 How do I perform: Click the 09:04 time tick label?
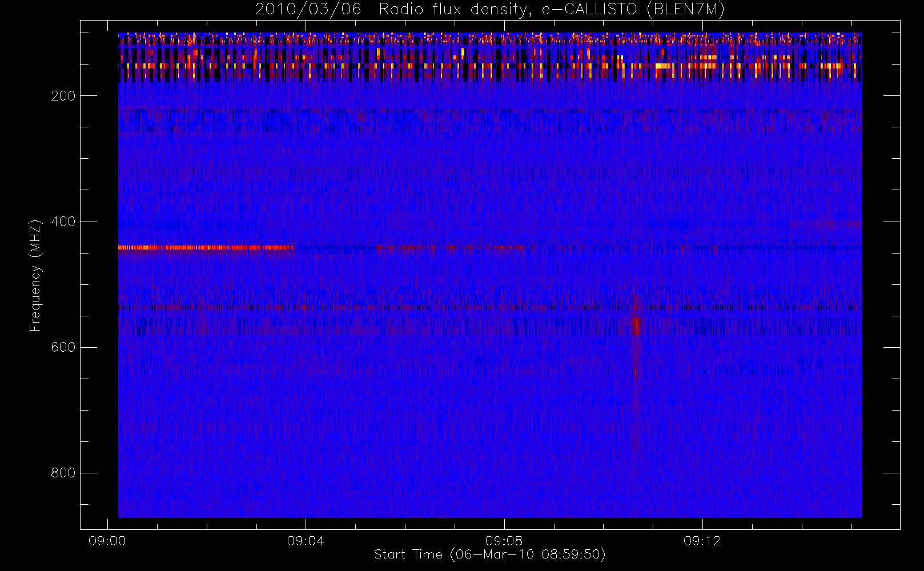point(306,541)
